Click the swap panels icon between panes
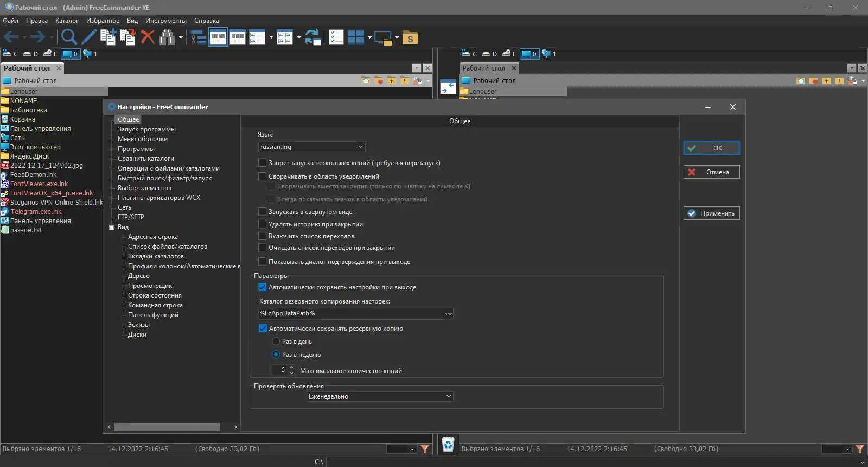 tap(448, 87)
